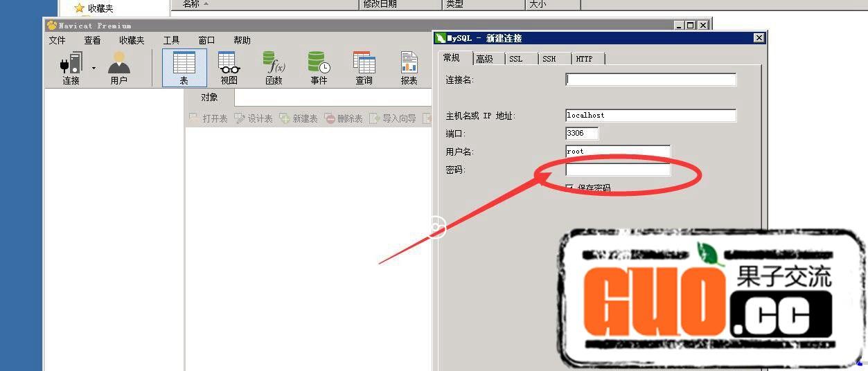Click the 报表 (Report) toolbar icon
The height and width of the screenshot is (371, 868).
(x=409, y=67)
